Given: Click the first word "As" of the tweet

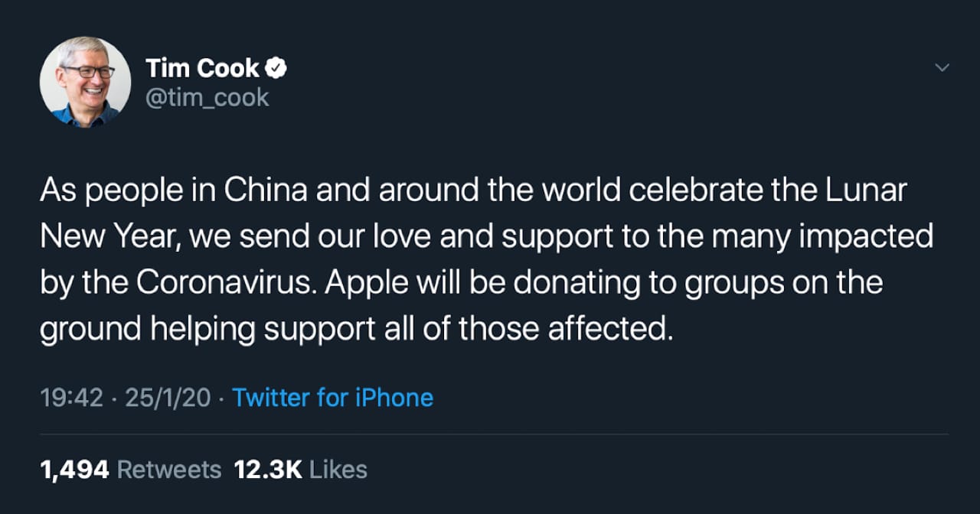Looking at the screenshot, I should click(x=56, y=191).
